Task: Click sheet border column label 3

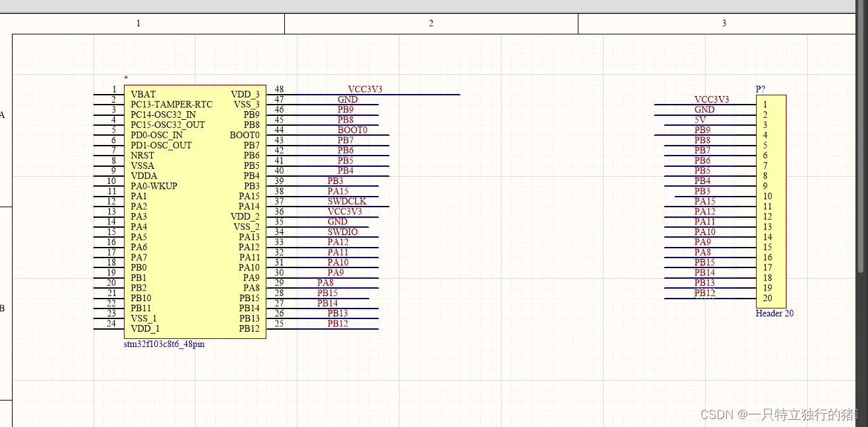Action: pos(724,23)
